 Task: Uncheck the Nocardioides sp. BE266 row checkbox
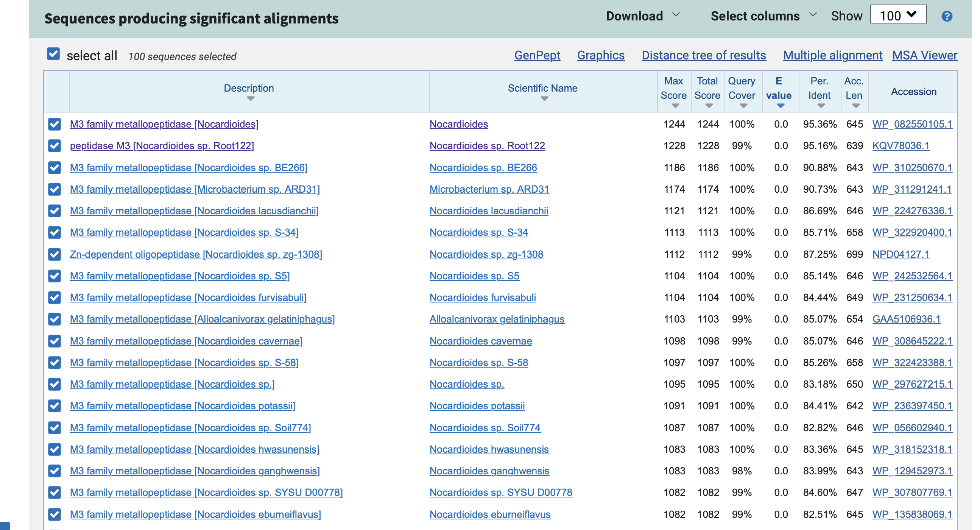pos(55,167)
